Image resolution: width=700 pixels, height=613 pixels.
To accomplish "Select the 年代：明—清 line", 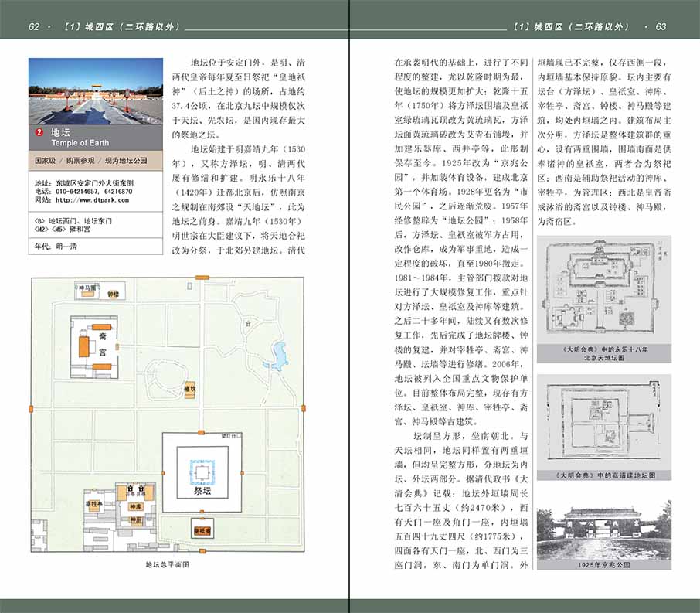I will tap(56, 246).
